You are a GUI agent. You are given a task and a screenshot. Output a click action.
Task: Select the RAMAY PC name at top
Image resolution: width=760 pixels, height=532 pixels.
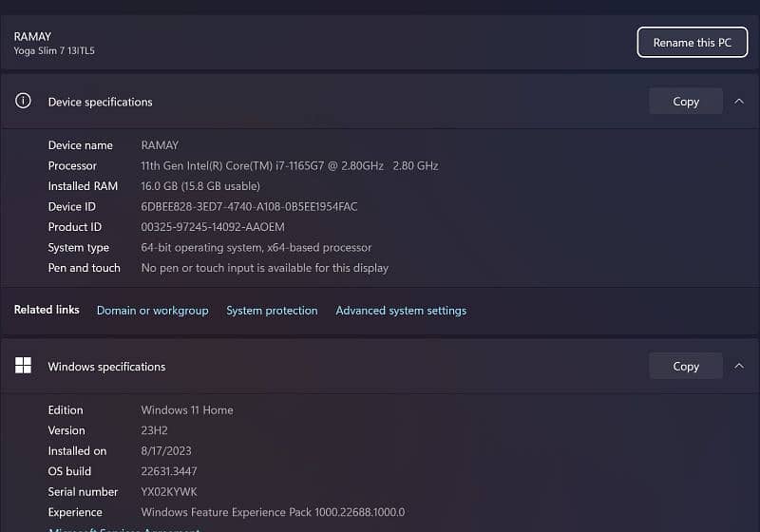[x=32, y=37]
